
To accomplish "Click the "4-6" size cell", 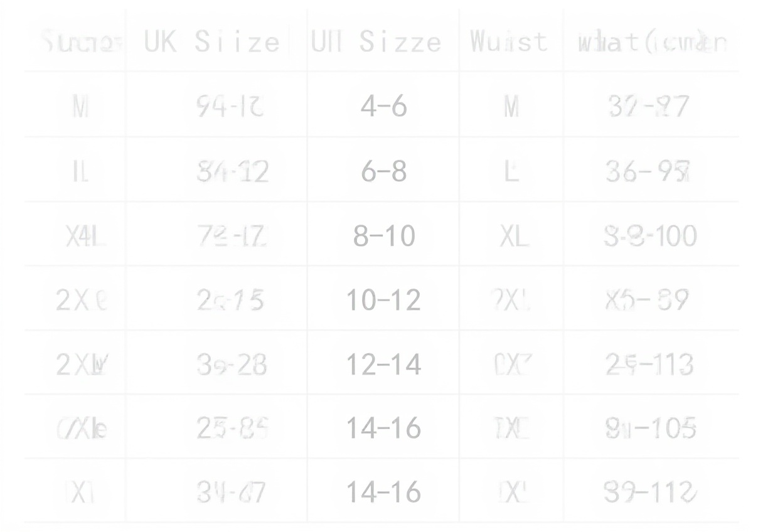I will (383, 107).
